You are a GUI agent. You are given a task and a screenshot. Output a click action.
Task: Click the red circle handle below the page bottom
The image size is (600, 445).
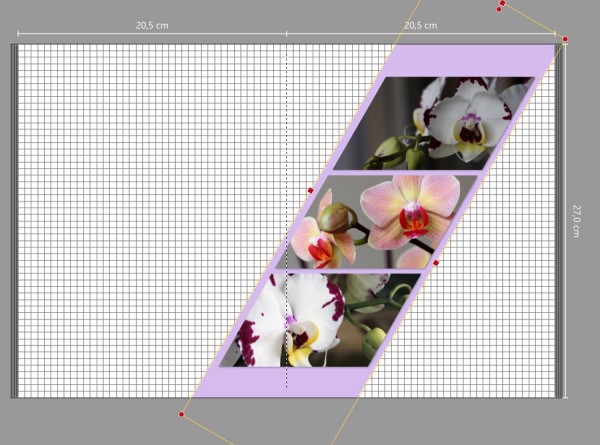pos(182,414)
